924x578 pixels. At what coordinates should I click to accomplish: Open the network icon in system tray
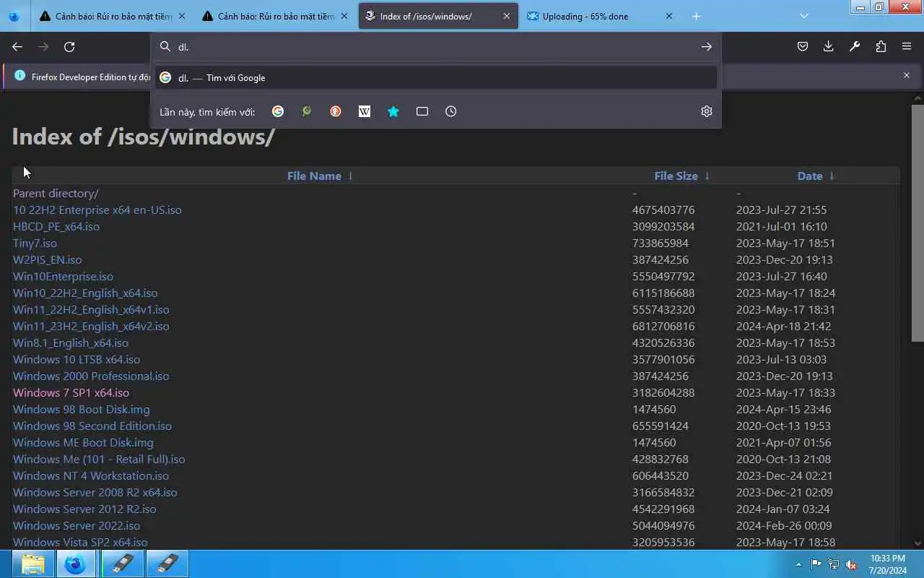point(834,564)
